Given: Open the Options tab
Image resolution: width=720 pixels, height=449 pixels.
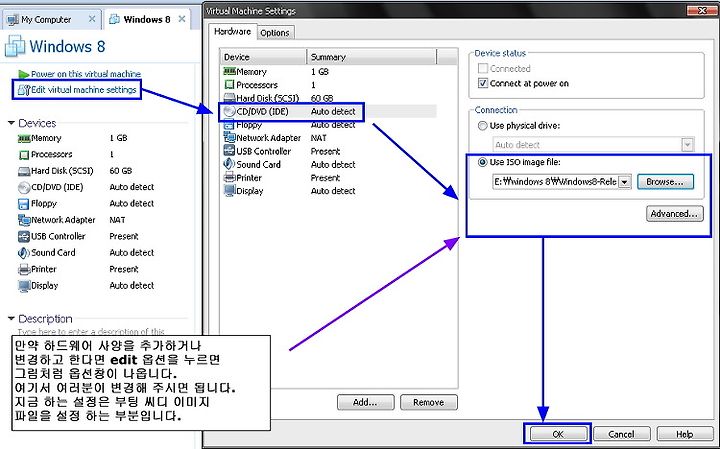Looking at the screenshot, I should point(275,33).
